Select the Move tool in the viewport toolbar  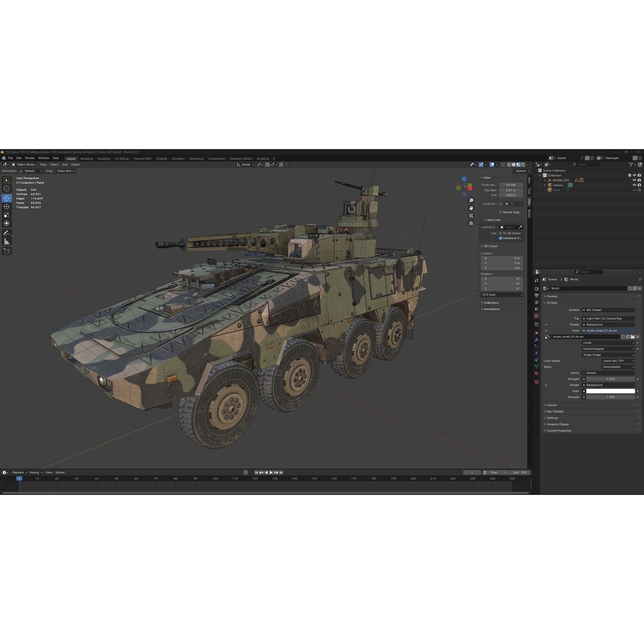(x=7, y=198)
